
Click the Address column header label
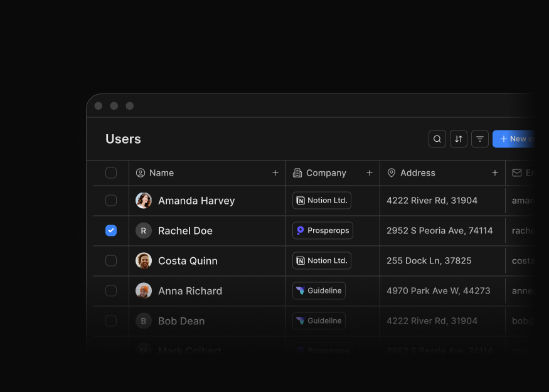click(x=418, y=173)
